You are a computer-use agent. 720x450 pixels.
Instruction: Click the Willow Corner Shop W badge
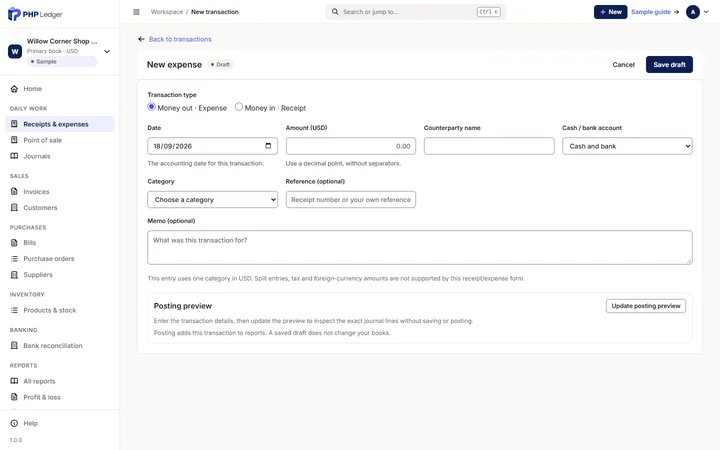15,51
